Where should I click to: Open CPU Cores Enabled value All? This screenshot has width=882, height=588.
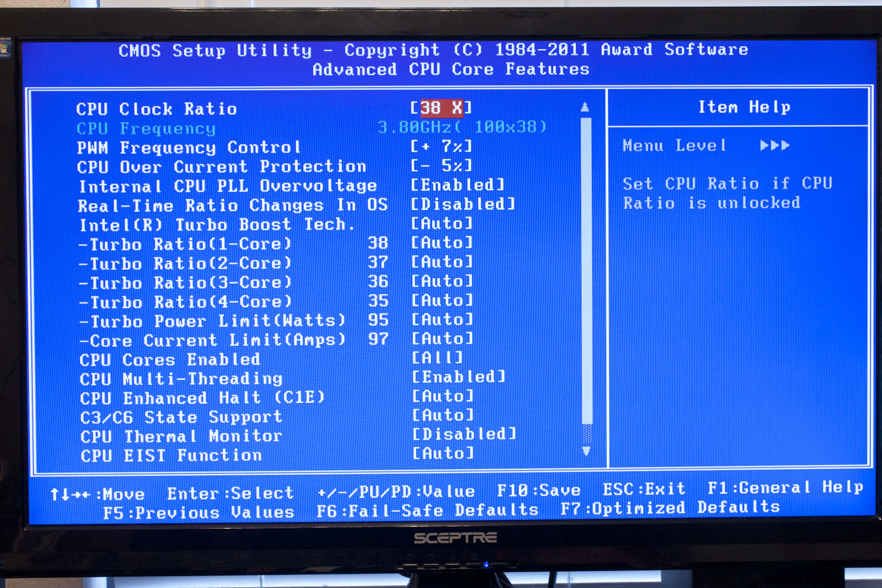click(x=437, y=358)
